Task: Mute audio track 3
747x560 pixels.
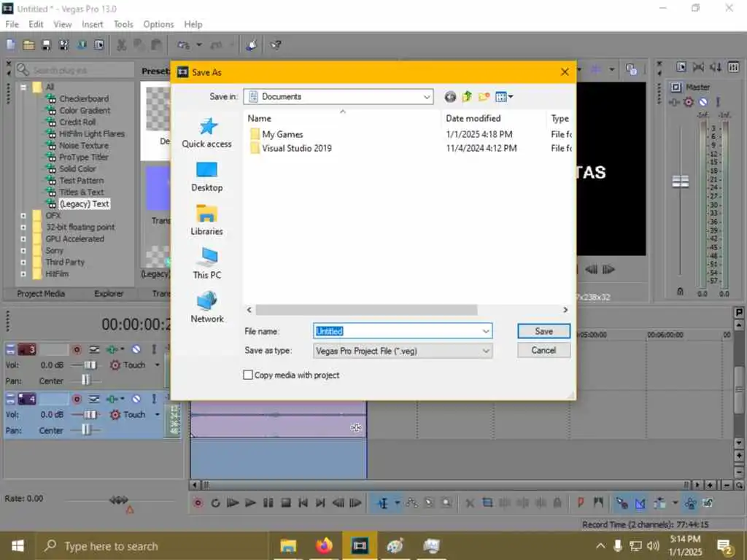Action: pos(136,350)
